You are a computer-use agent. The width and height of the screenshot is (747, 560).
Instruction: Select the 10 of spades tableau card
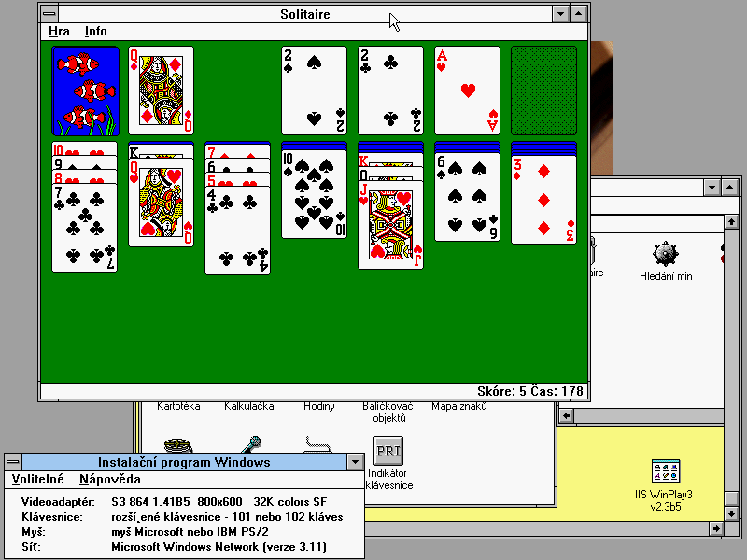click(x=314, y=194)
